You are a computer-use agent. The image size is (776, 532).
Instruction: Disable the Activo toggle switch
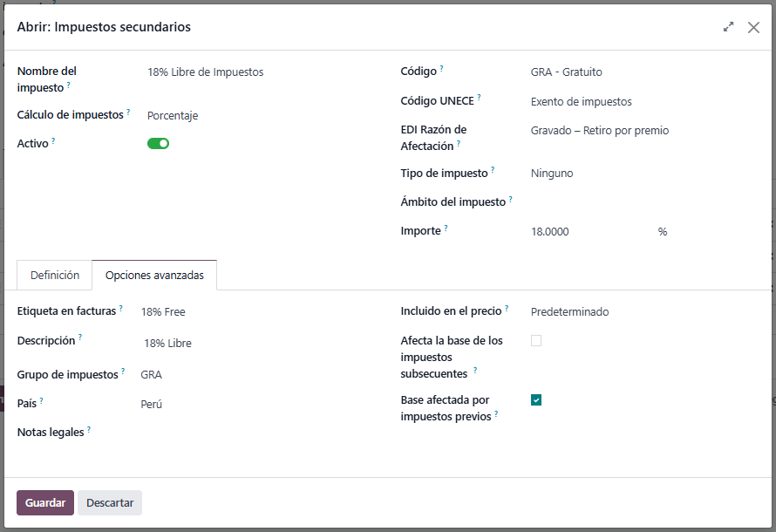pyautogui.click(x=158, y=143)
